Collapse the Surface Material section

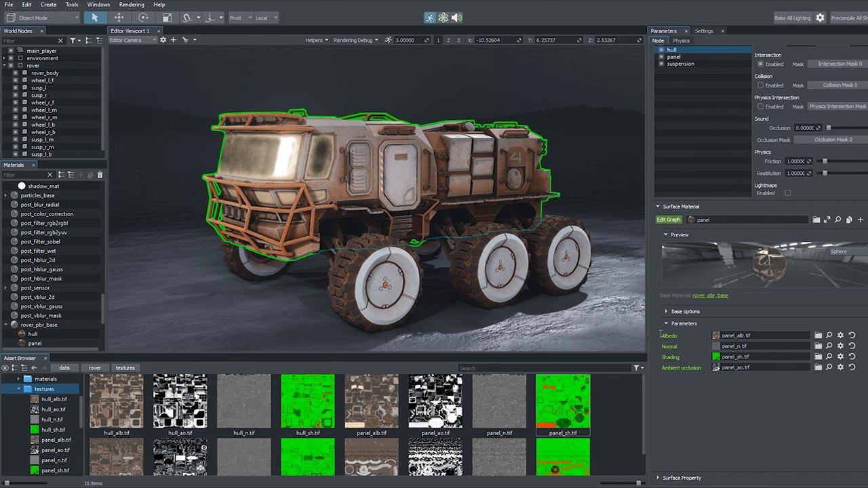(658, 207)
